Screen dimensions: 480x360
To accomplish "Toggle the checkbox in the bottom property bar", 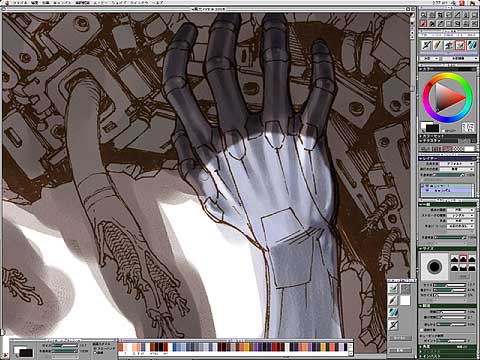I will 96,352.
